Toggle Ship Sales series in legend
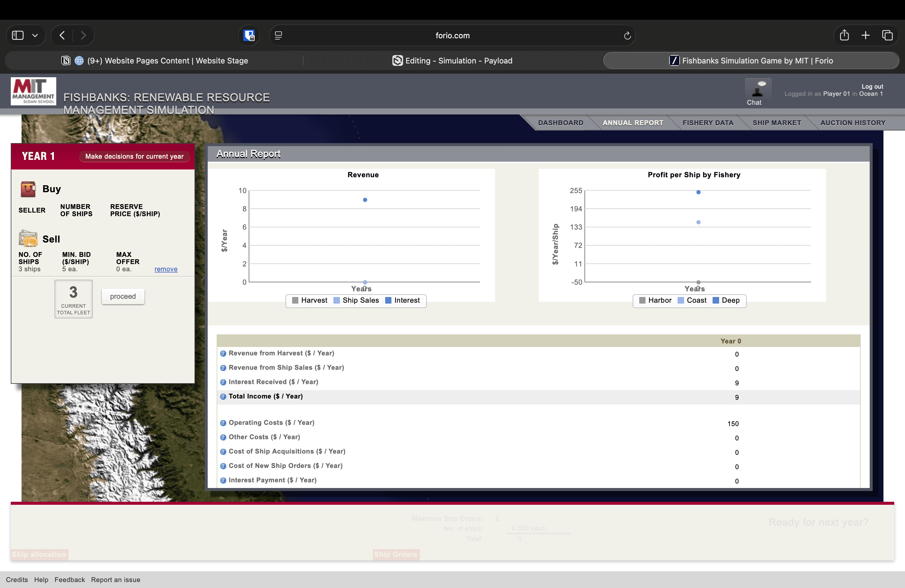Image resolution: width=905 pixels, height=588 pixels. tap(360, 301)
